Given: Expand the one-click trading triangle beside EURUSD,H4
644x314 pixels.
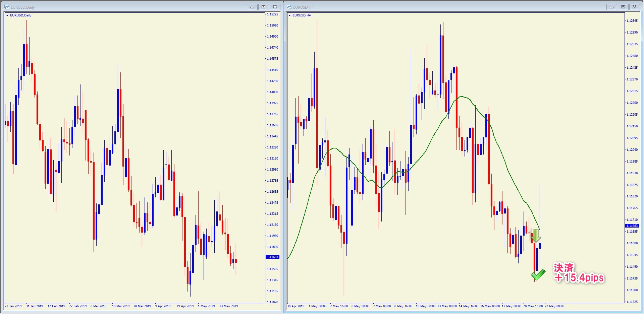Looking at the screenshot, I should pyautogui.click(x=290, y=15).
